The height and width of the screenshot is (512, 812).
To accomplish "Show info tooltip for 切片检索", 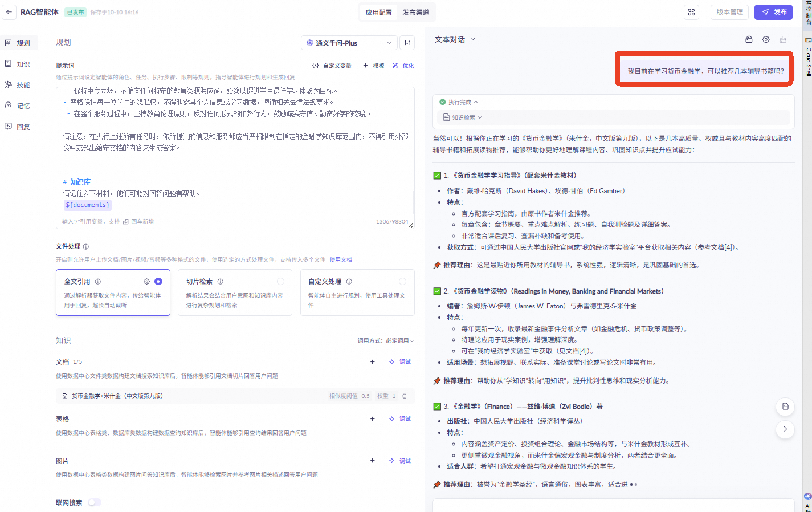I will 221,282.
